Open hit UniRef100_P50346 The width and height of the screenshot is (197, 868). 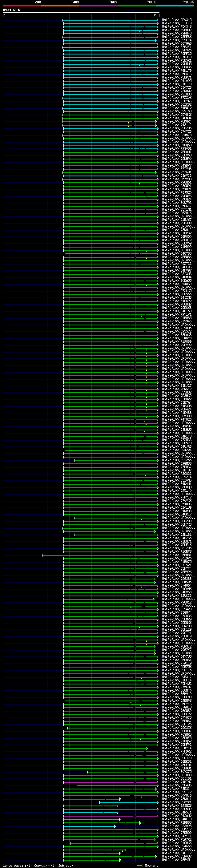click(x=177, y=26)
